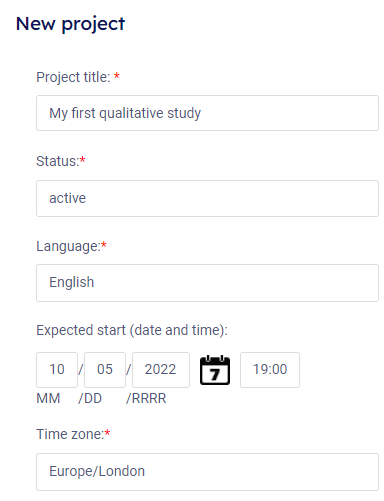Click the /DD hint under day field

90,398
